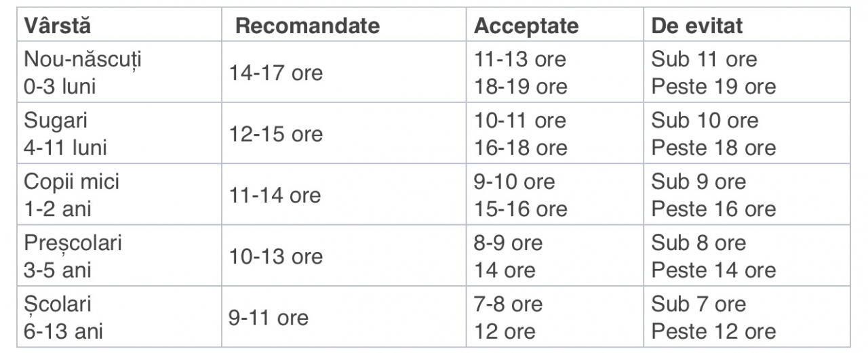The width and height of the screenshot is (868, 353).
Task: Click the Preșcolari 3-5 ani cell
Action: [73, 257]
